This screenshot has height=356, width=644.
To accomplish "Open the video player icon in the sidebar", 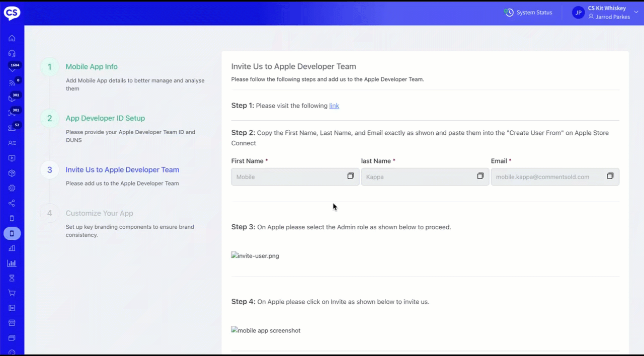I will 12,158.
